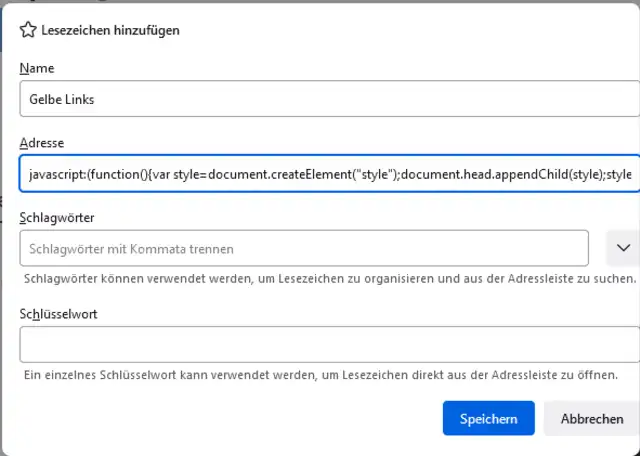Click the Schlagwörter help description text
Screen dimensions: 640x456
coord(330,277)
